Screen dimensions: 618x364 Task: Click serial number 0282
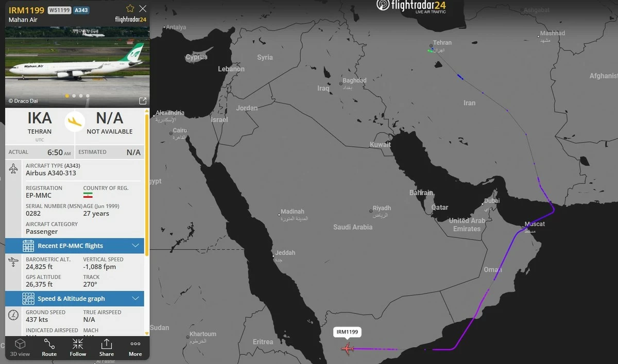point(33,214)
